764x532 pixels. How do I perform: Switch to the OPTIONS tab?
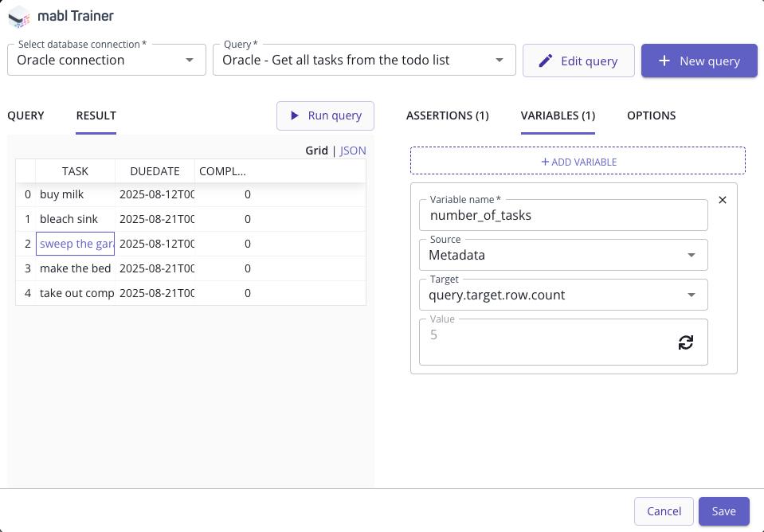coord(651,115)
